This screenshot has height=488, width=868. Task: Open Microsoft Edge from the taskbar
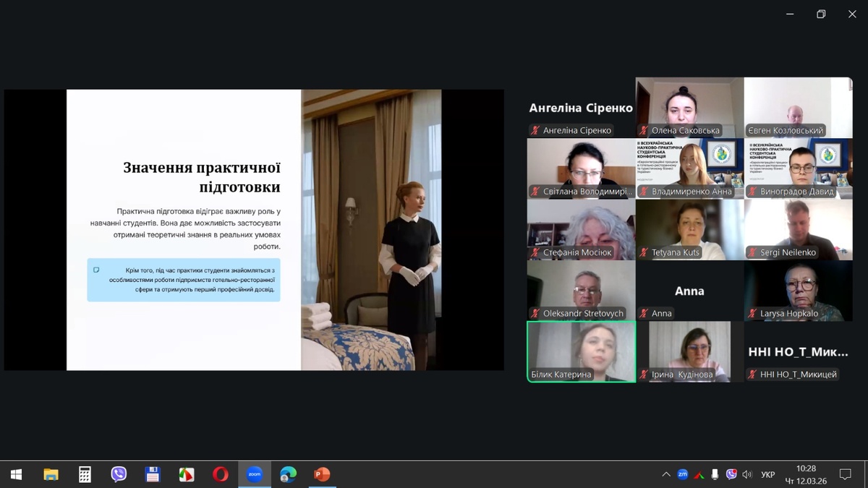coord(288,474)
